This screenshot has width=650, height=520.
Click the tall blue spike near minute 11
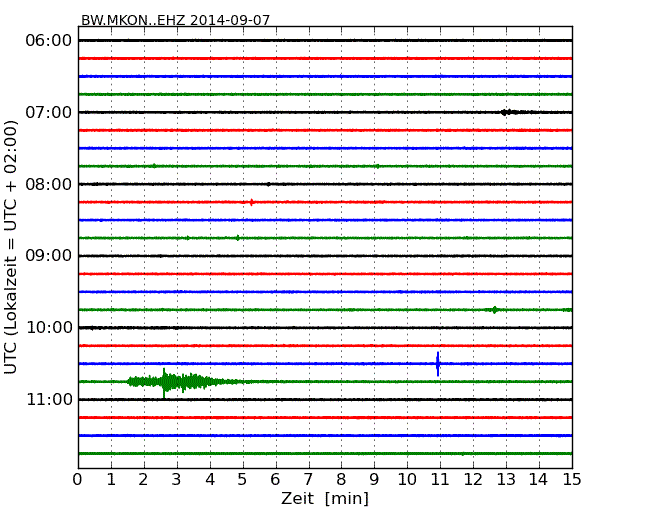point(438,364)
